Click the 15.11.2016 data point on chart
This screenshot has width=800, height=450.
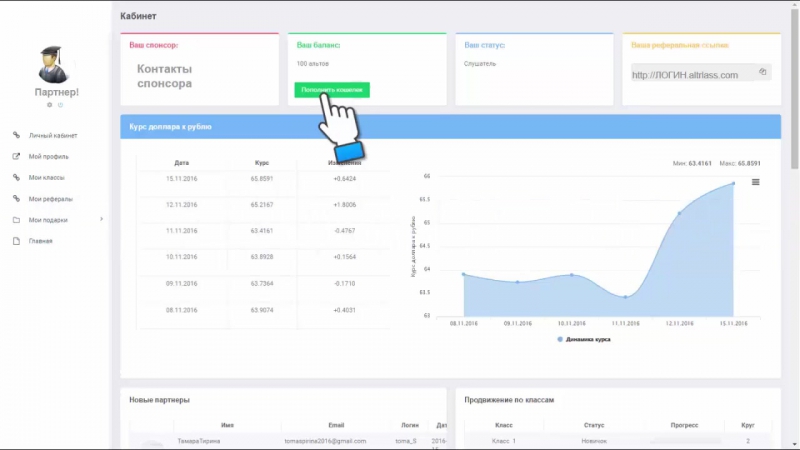733,183
